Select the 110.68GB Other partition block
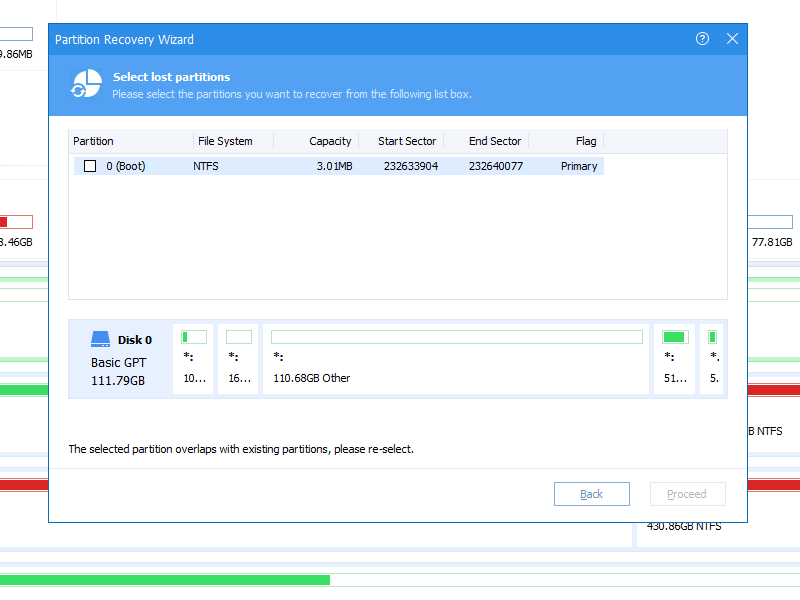Viewport: 800px width, 600px height. [456, 359]
